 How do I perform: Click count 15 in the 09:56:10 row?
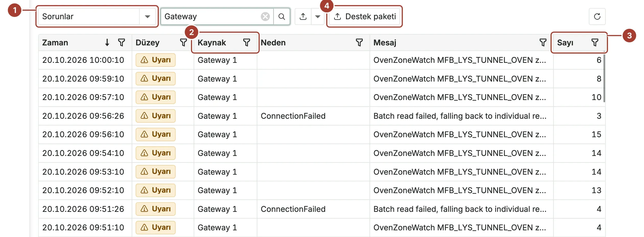(x=596, y=134)
